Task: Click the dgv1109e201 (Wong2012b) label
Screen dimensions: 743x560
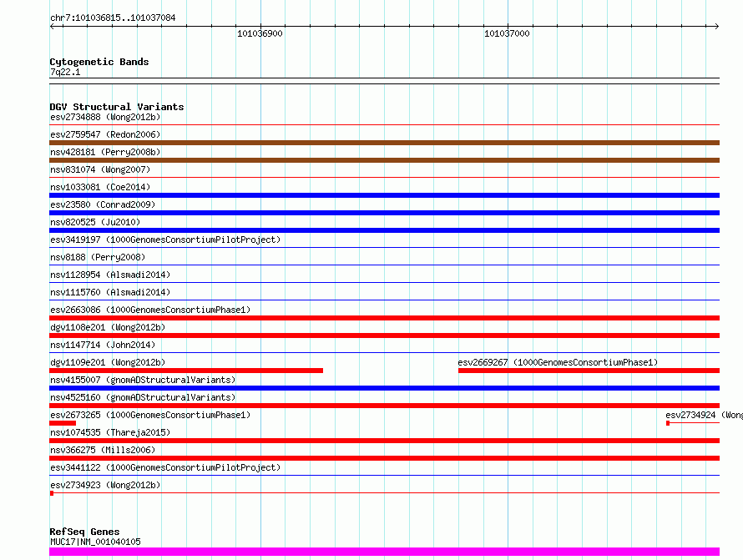Action: [x=108, y=362]
